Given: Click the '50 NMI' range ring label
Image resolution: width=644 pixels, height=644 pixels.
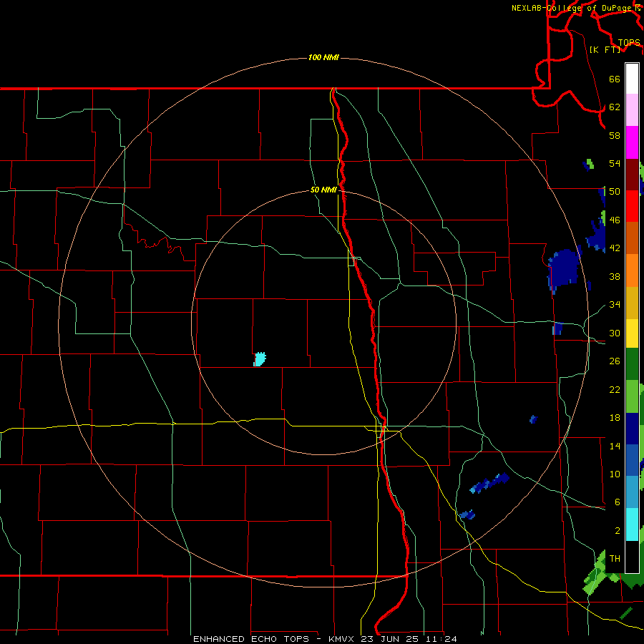Looking at the screenshot, I should point(323,190).
